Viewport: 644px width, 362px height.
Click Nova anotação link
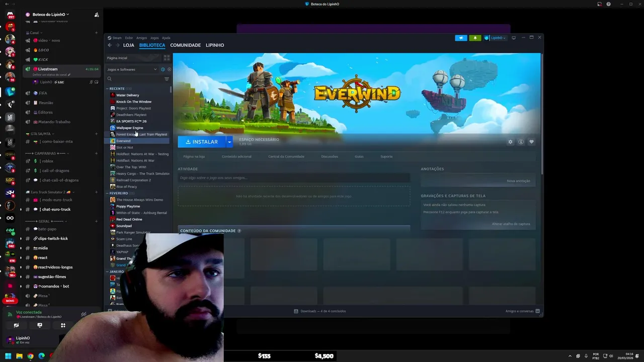(518, 181)
